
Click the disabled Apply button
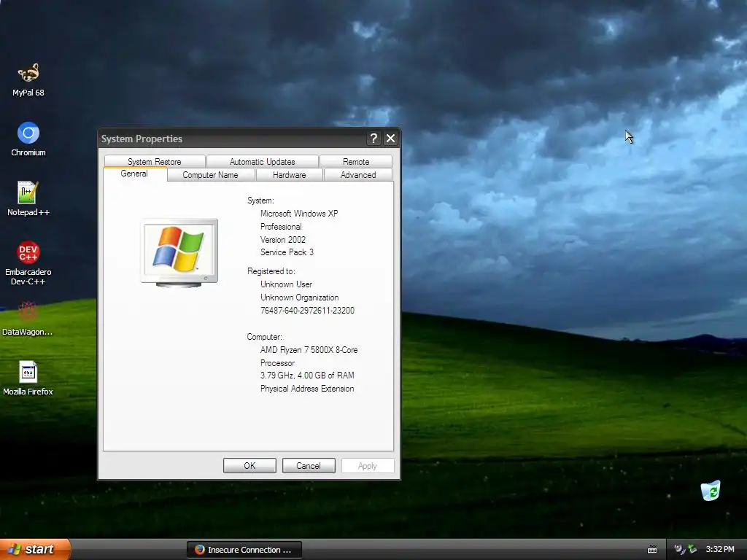(x=368, y=466)
